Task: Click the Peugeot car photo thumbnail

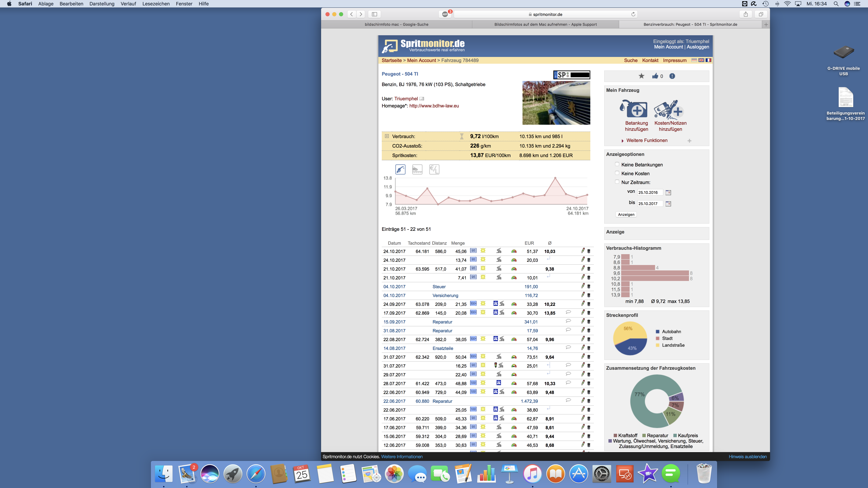Action: click(x=556, y=103)
